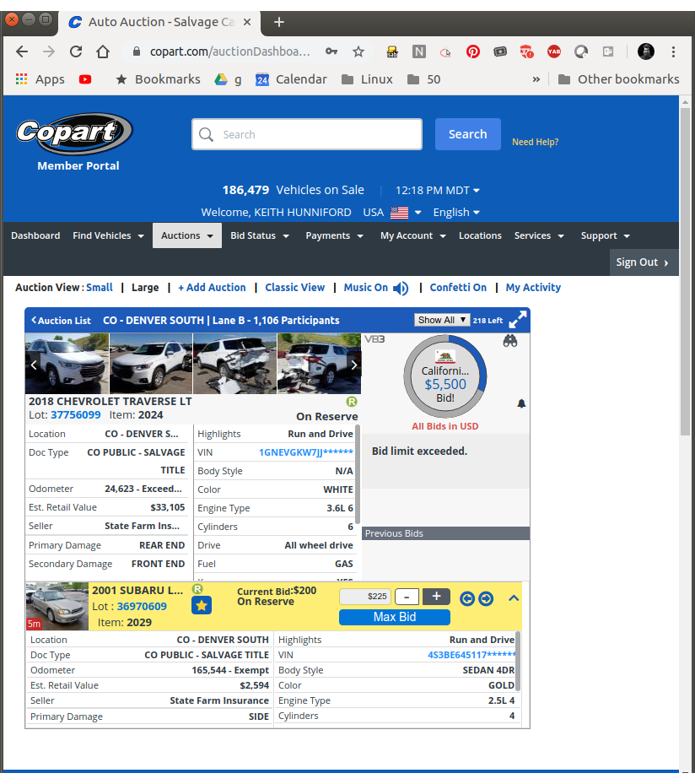Open the saved passwords key icon

331,51
